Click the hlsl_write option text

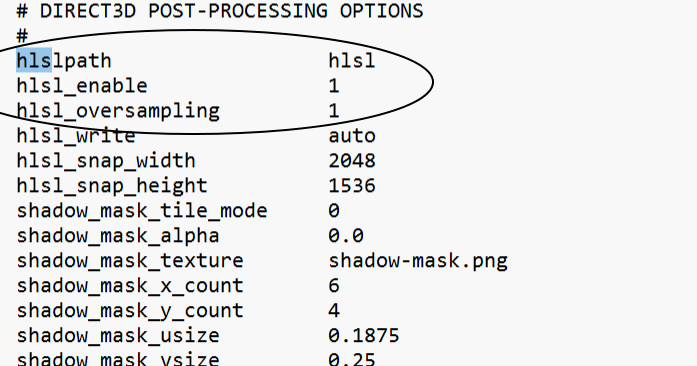[76, 136]
